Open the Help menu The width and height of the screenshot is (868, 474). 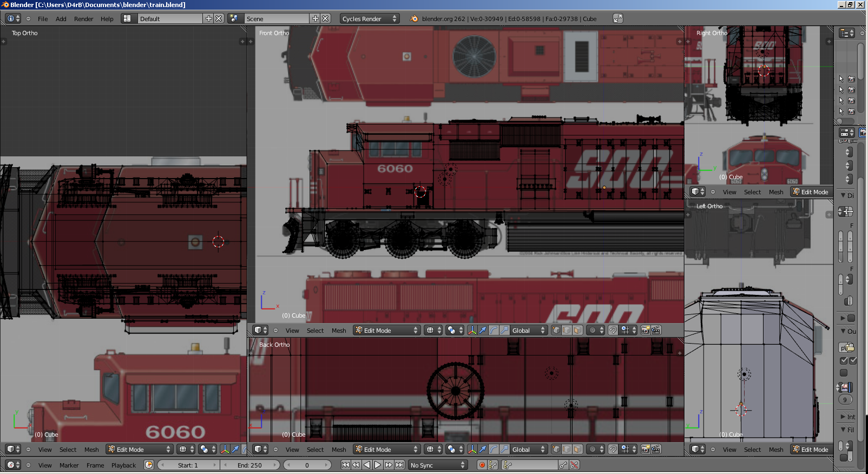click(x=107, y=18)
